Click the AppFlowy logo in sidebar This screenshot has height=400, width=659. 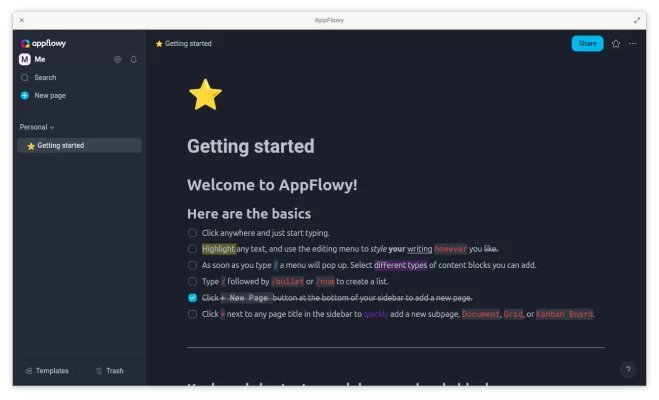coord(43,43)
